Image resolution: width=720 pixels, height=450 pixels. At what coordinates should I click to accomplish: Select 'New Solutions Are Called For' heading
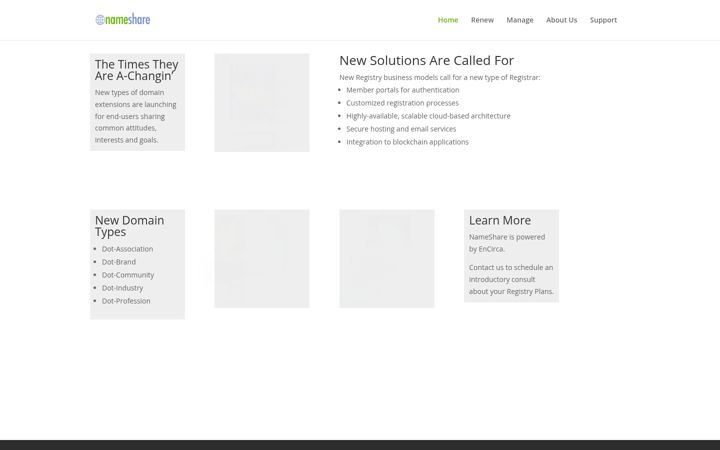click(x=427, y=60)
